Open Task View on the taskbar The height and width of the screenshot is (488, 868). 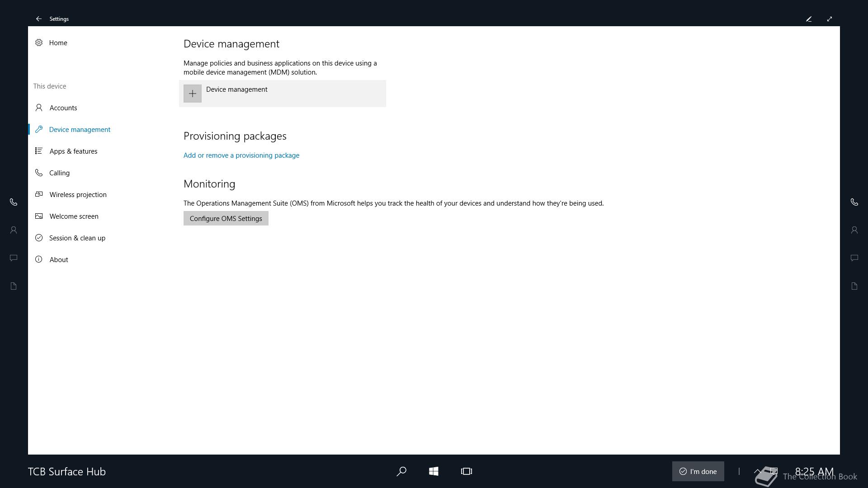pyautogui.click(x=467, y=471)
